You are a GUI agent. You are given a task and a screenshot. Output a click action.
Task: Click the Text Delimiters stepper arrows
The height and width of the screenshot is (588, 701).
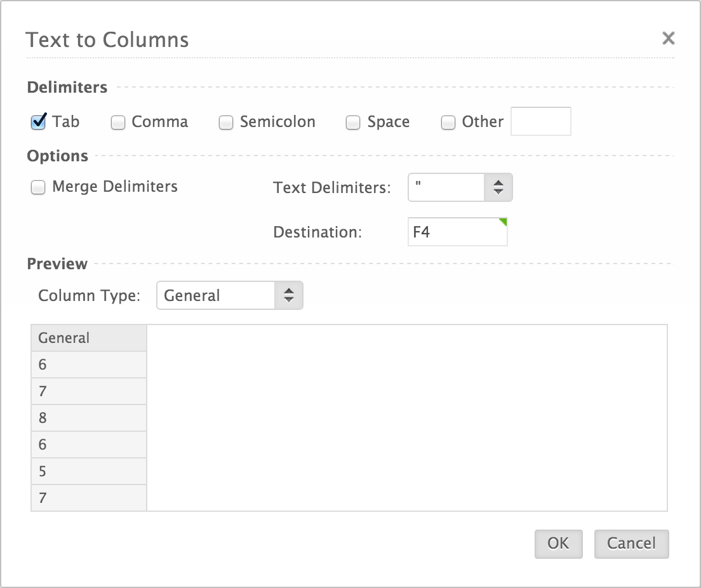click(x=498, y=187)
